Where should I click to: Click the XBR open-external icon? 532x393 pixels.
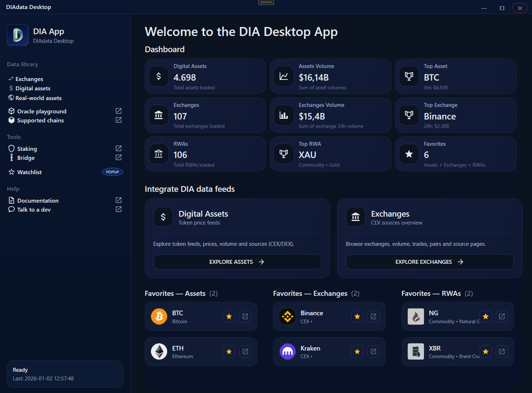502,352
